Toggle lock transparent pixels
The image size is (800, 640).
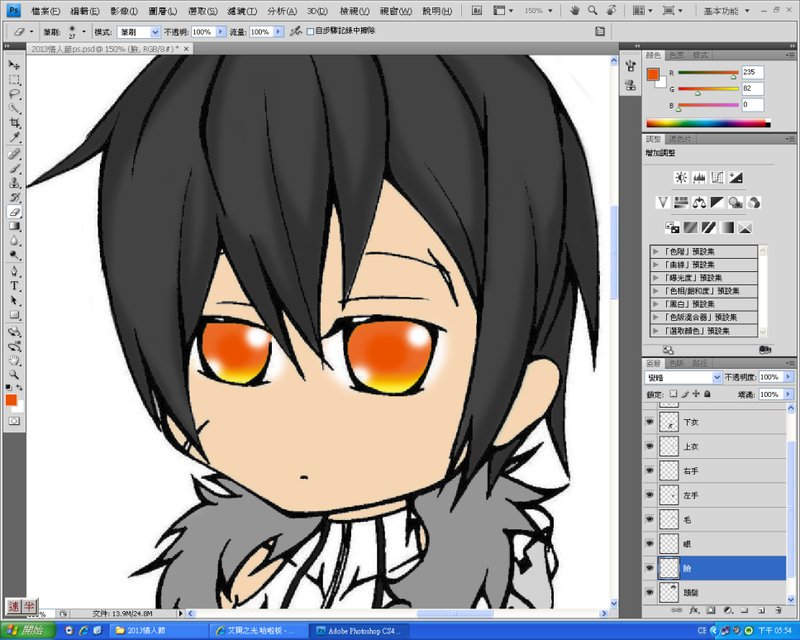673,394
